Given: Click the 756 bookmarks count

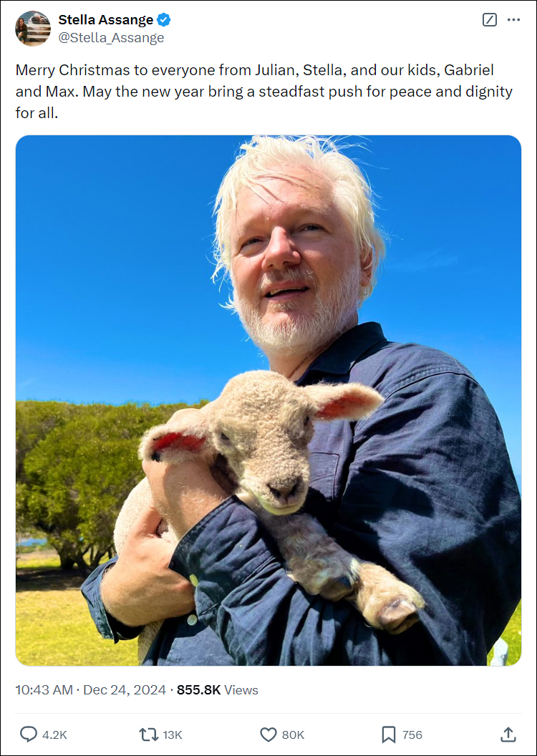Looking at the screenshot, I should pyautogui.click(x=412, y=735).
